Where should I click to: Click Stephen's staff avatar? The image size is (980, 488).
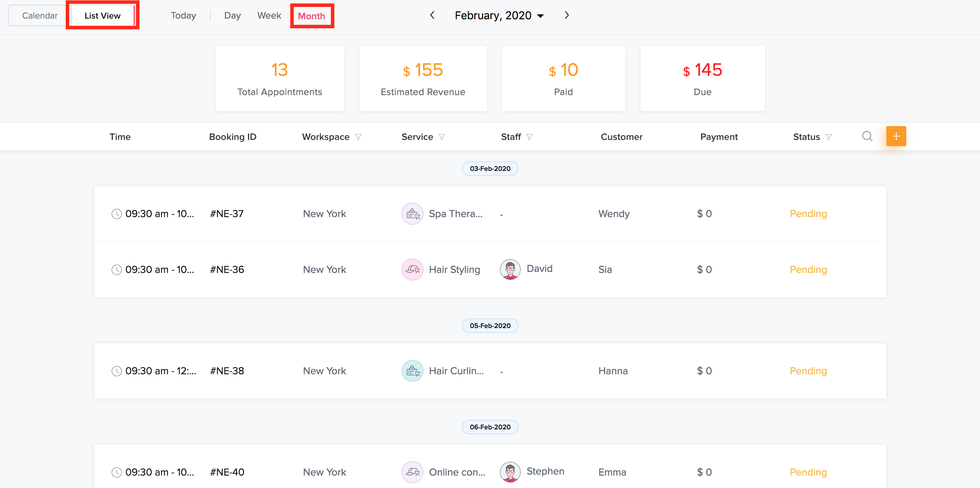(x=510, y=472)
